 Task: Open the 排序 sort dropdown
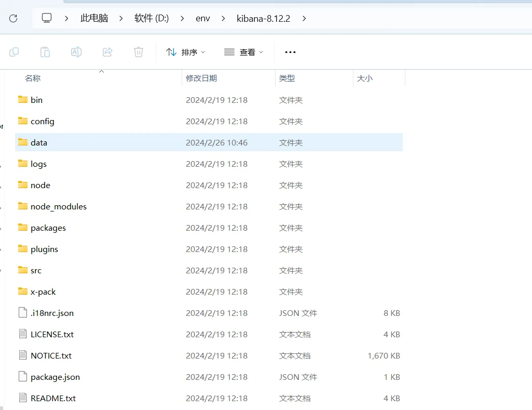[x=186, y=52]
